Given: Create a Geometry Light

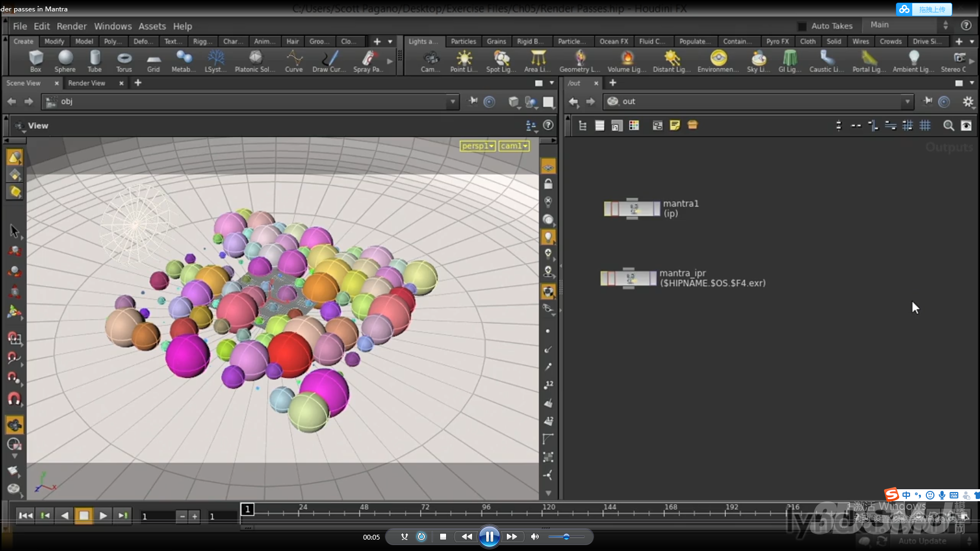Looking at the screenshot, I should 580,61.
